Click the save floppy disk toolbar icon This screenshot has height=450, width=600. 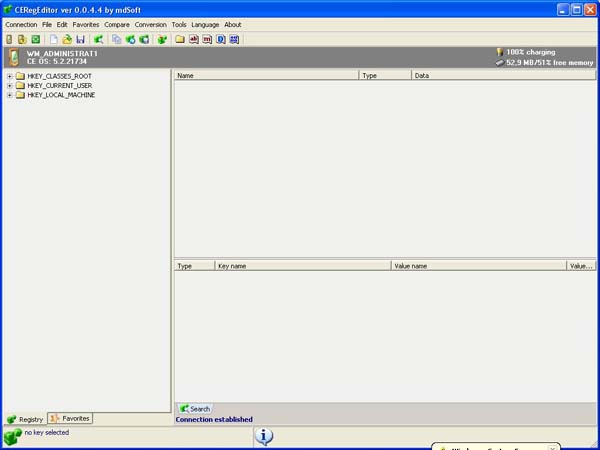(x=80, y=40)
